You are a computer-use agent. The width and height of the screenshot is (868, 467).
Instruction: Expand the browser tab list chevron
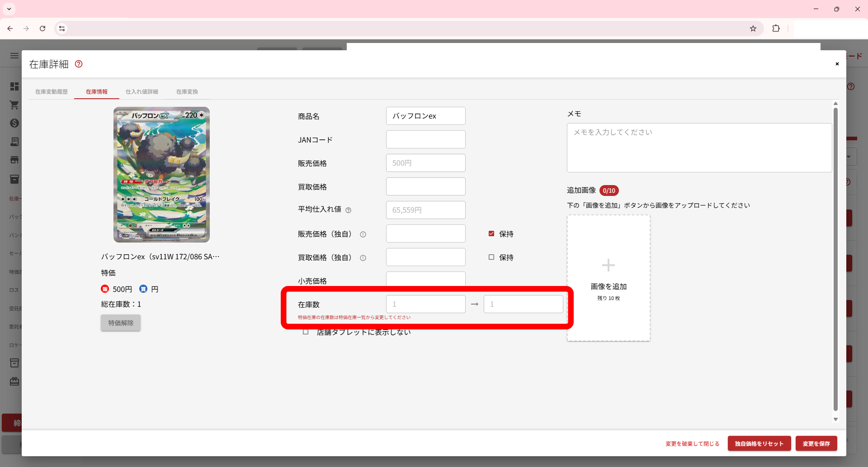[x=9, y=9]
